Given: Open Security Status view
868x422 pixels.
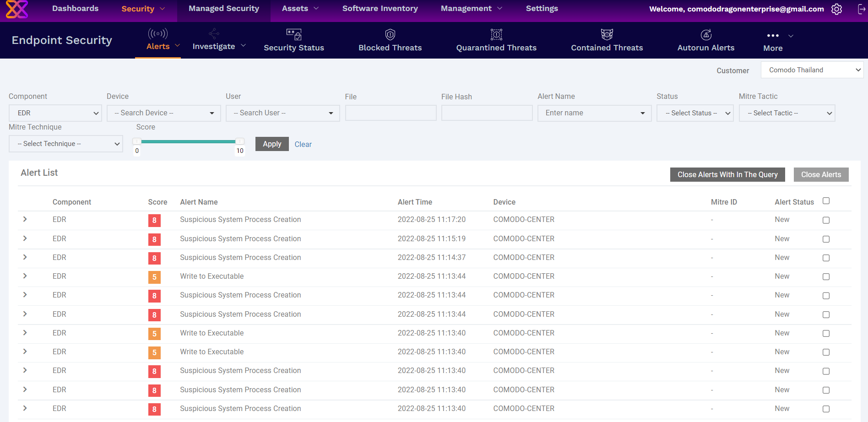Looking at the screenshot, I should pos(293,40).
